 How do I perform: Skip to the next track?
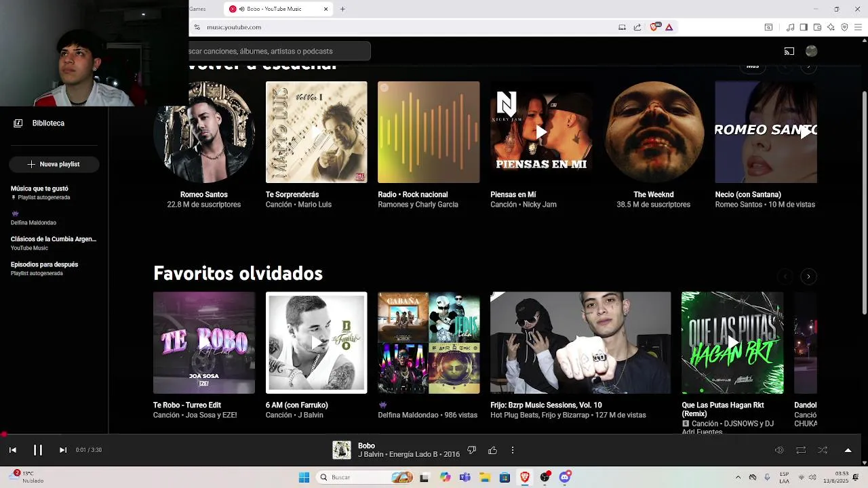[x=63, y=450]
